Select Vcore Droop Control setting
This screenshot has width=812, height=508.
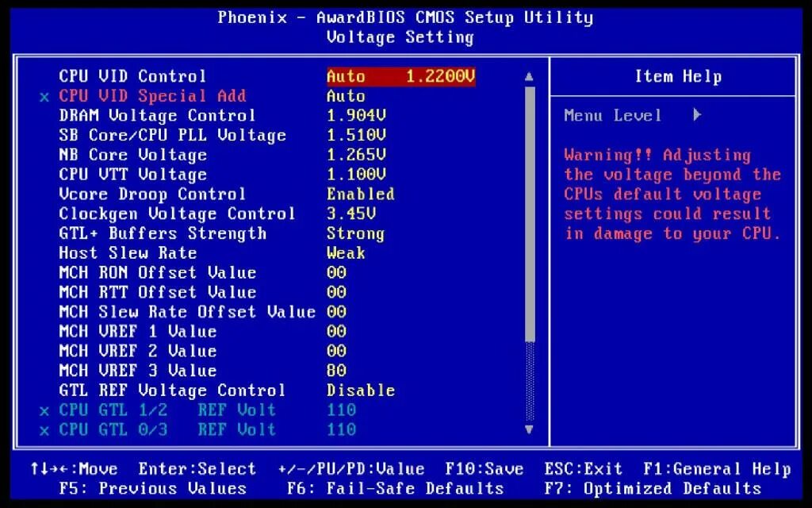coord(152,194)
